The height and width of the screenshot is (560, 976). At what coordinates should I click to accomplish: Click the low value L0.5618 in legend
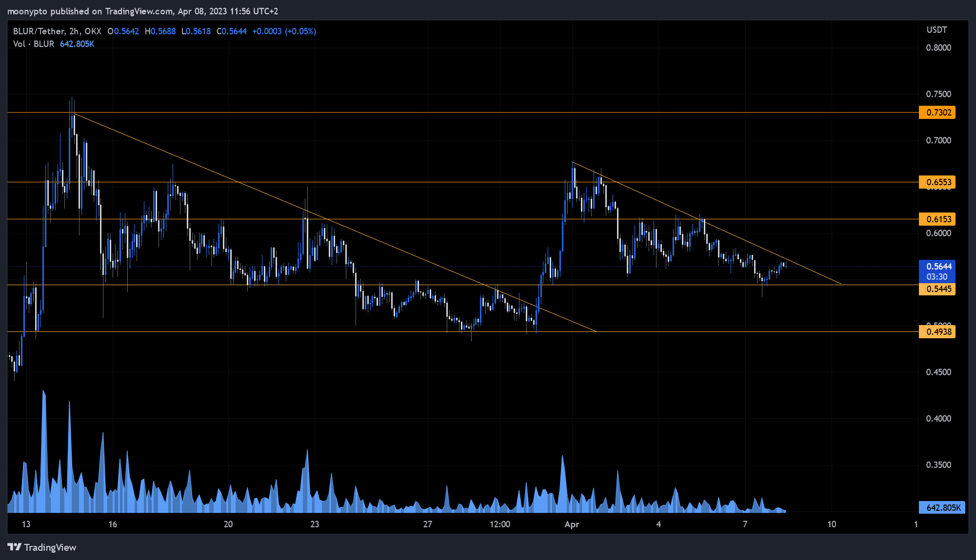196,31
